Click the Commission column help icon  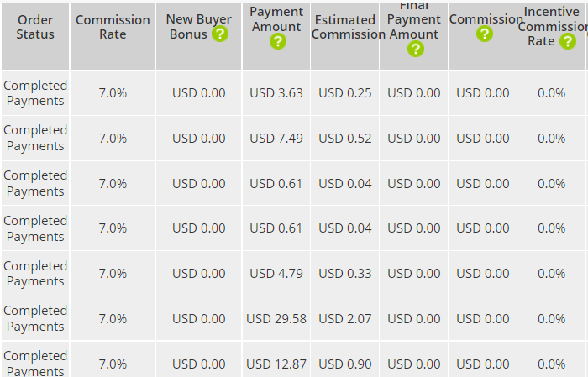(x=484, y=34)
